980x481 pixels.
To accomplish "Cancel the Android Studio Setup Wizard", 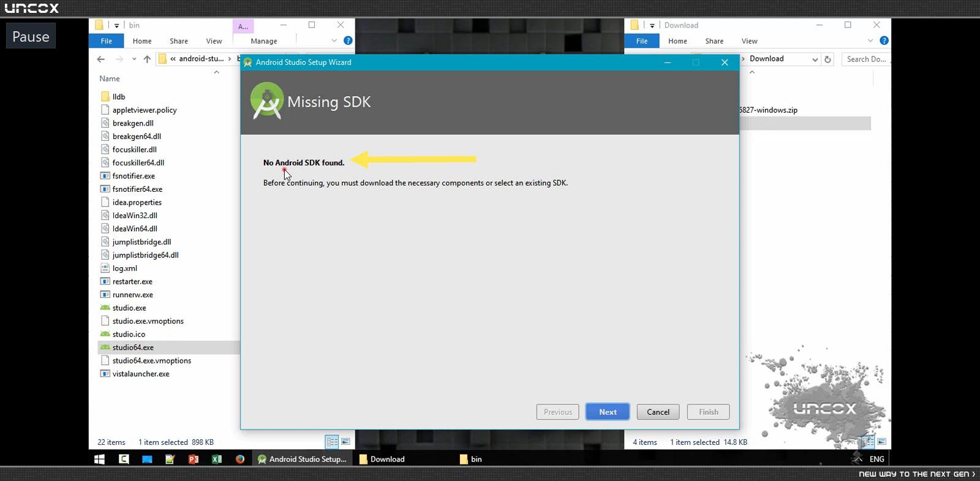I will click(658, 412).
